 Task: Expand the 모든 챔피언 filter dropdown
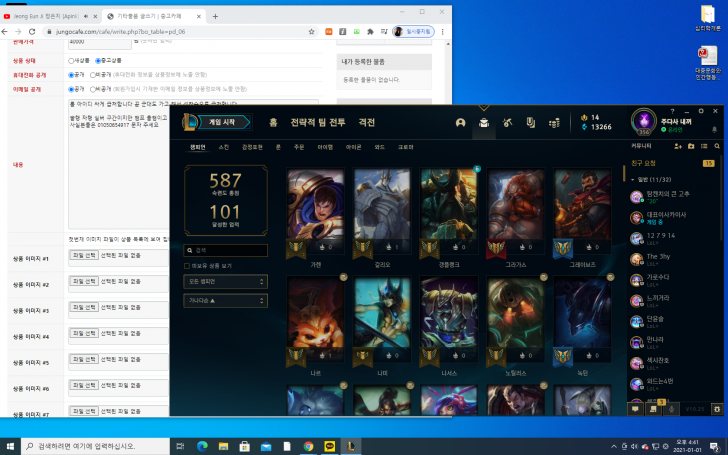[226, 282]
